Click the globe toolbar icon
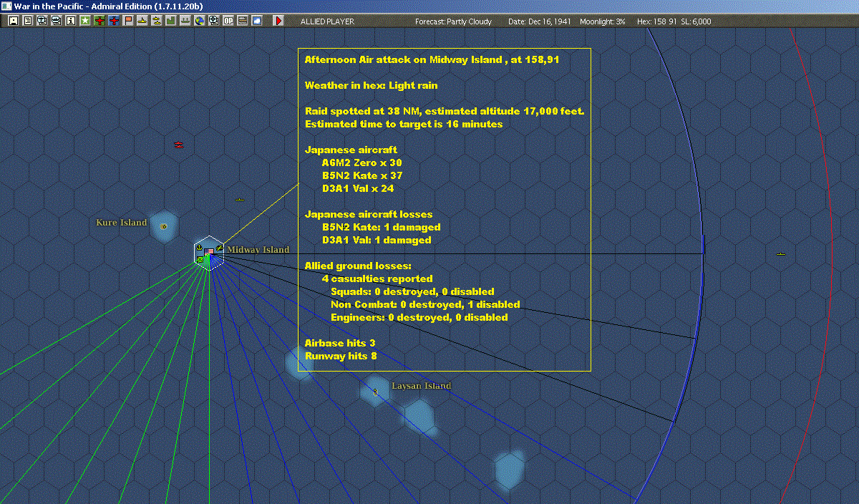This screenshot has height=504, width=859. coord(200,21)
